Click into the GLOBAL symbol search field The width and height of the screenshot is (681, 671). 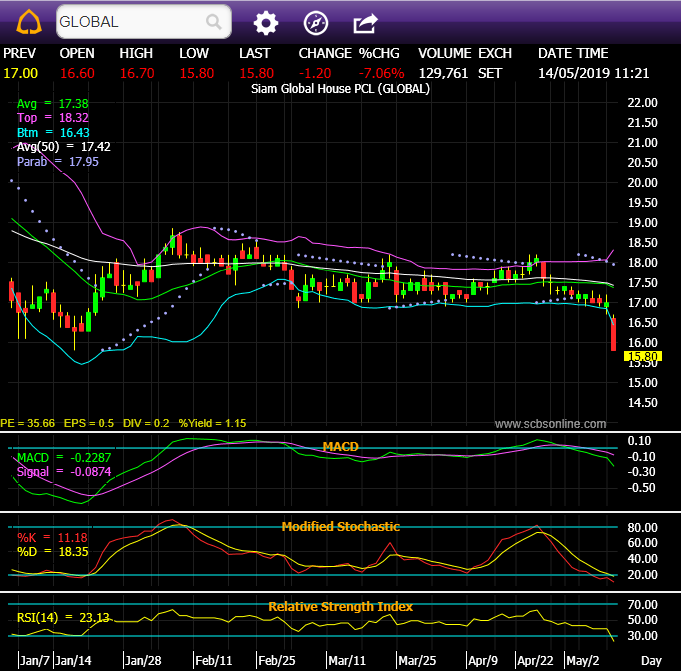click(x=130, y=22)
